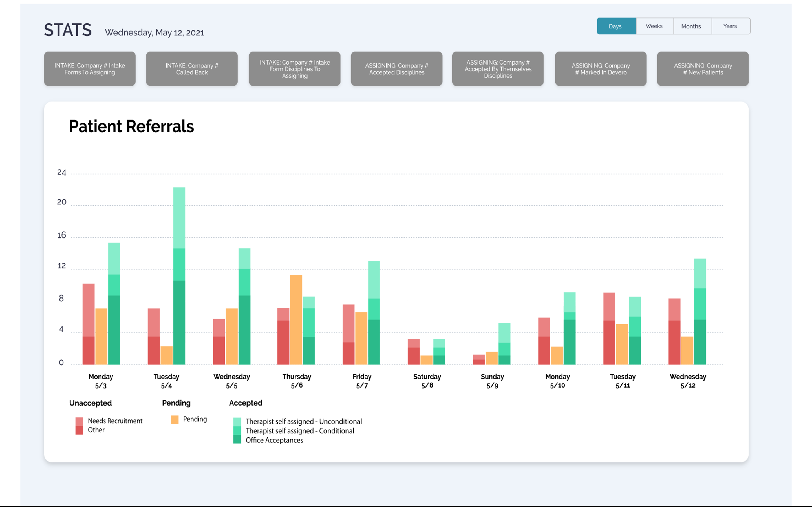Open ASSIGNING: Company # New Patients card
Image resolution: width=812 pixels, height=507 pixels.
pyautogui.click(x=703, y=69)
